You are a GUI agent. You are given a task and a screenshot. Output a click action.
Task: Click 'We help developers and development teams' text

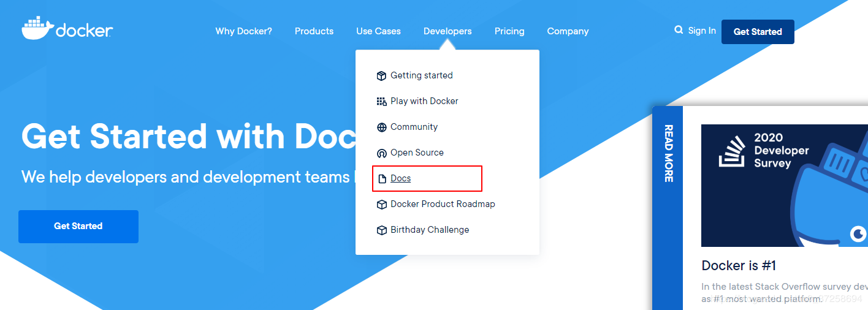pyautogui.click(x=185, y=177)
